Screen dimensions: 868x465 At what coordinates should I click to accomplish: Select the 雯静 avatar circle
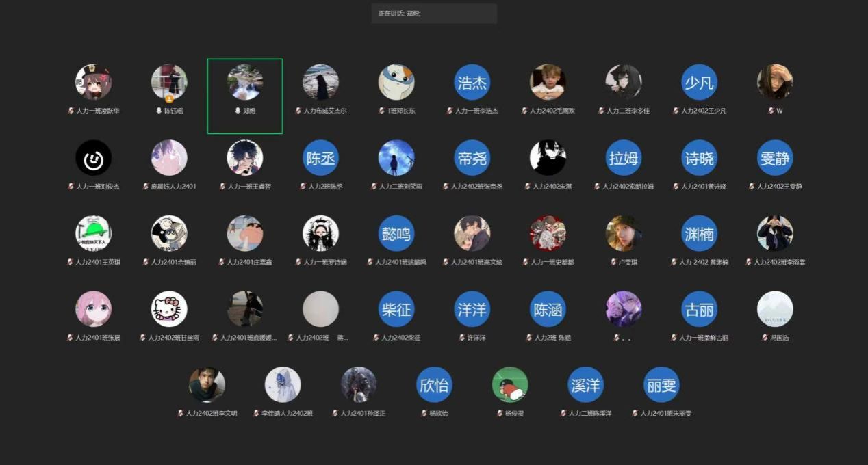point(775,158)
